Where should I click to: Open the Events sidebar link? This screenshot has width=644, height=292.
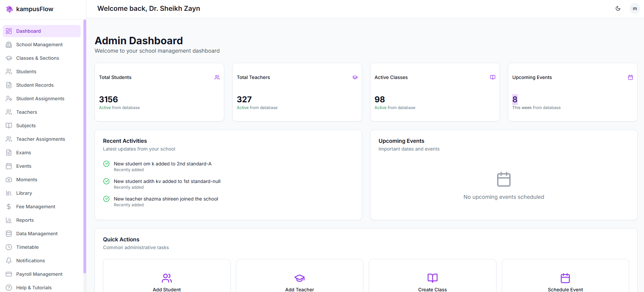pos(42,166)
